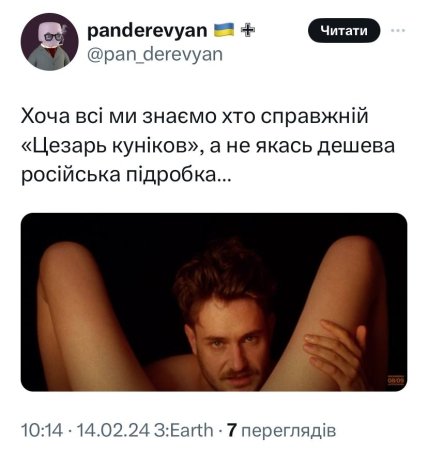Click the 3:Earth source label
428x452 pixels.
[183, 430]
